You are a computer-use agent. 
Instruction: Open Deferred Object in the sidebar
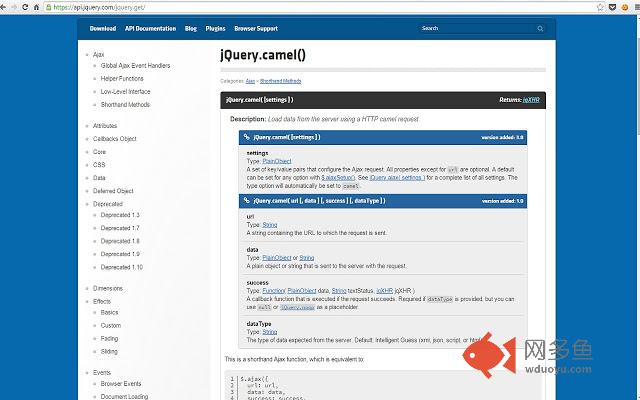[113, 191]
